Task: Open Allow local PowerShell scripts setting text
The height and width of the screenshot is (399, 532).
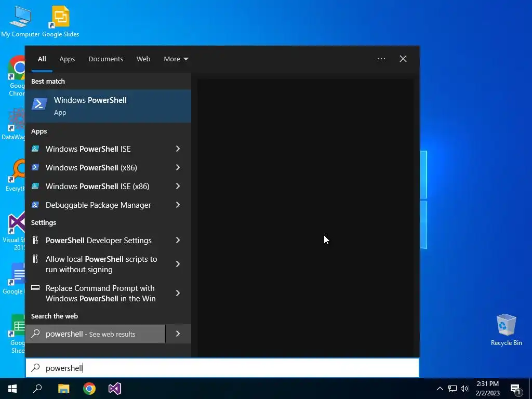Action: [x=101, y=264]
